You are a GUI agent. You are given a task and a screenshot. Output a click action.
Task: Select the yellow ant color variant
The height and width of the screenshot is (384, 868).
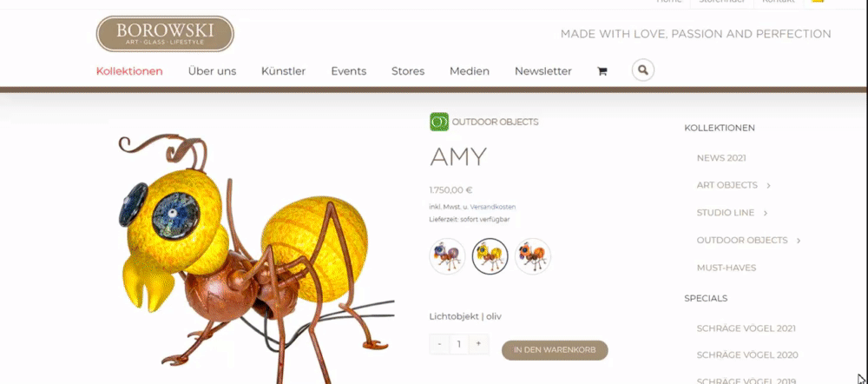point(490,256)
